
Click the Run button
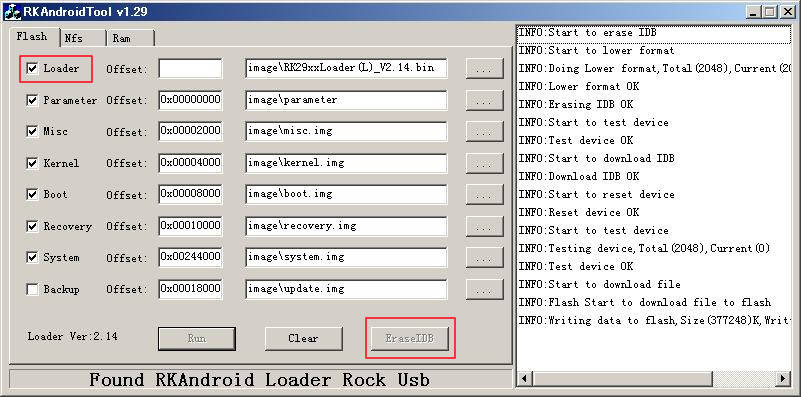(197, 338)
